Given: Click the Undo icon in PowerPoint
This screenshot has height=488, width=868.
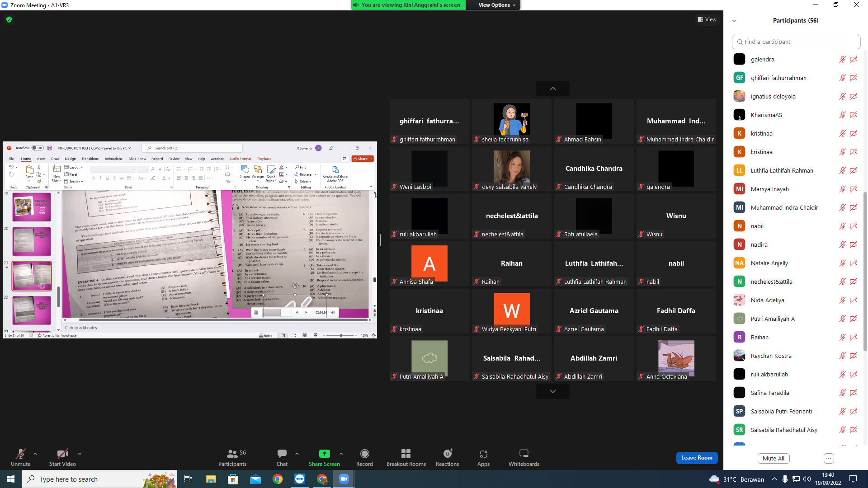Looking at the screenshot, I should (11, 167).
